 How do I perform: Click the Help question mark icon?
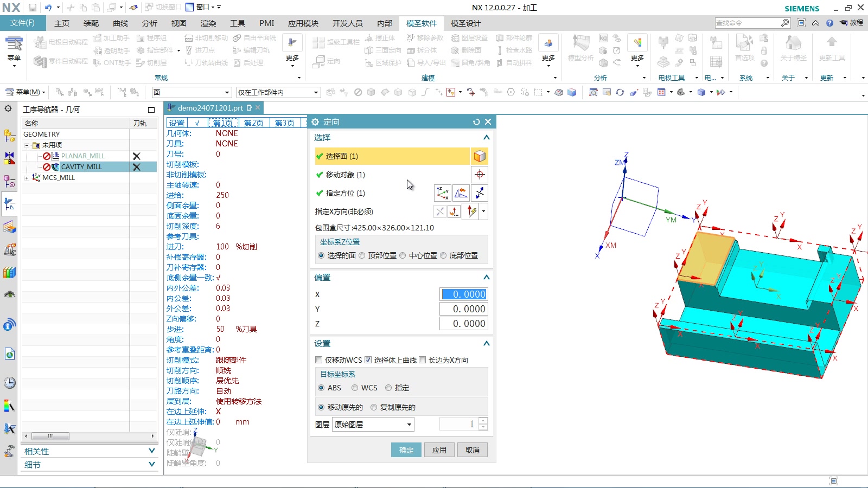(x=829, y=23)
